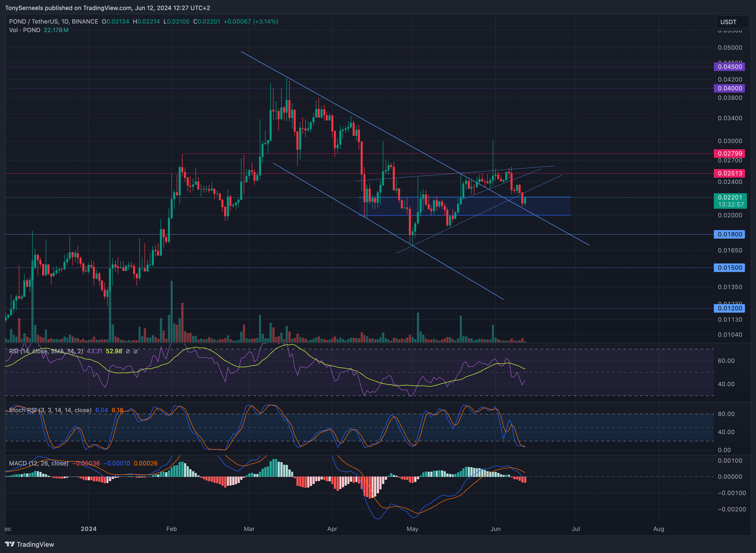
Task: Click the 13:32:57 bar countdown timer
Action: [731, 204]
